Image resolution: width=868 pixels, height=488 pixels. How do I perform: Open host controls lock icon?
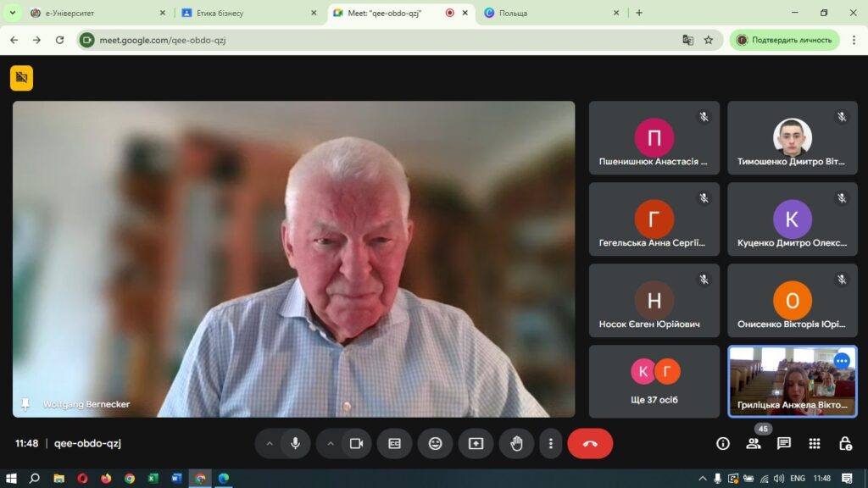point(845,443)
